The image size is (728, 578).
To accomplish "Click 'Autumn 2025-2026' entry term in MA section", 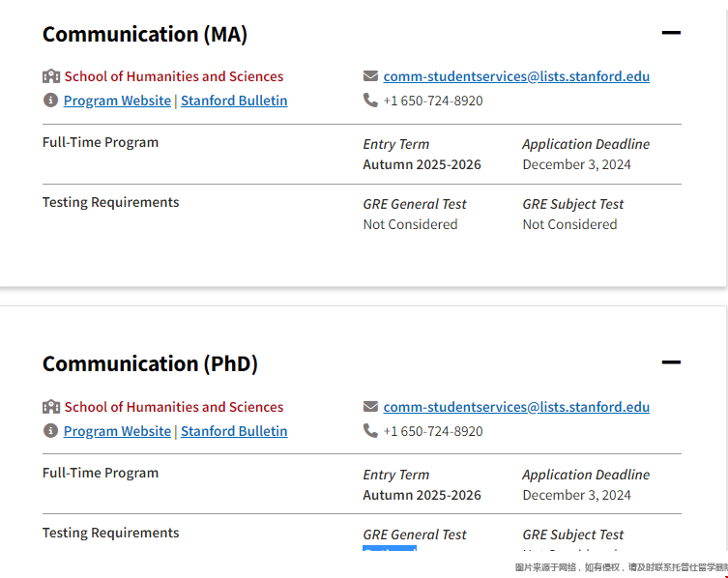I will (x=422, y=164).
